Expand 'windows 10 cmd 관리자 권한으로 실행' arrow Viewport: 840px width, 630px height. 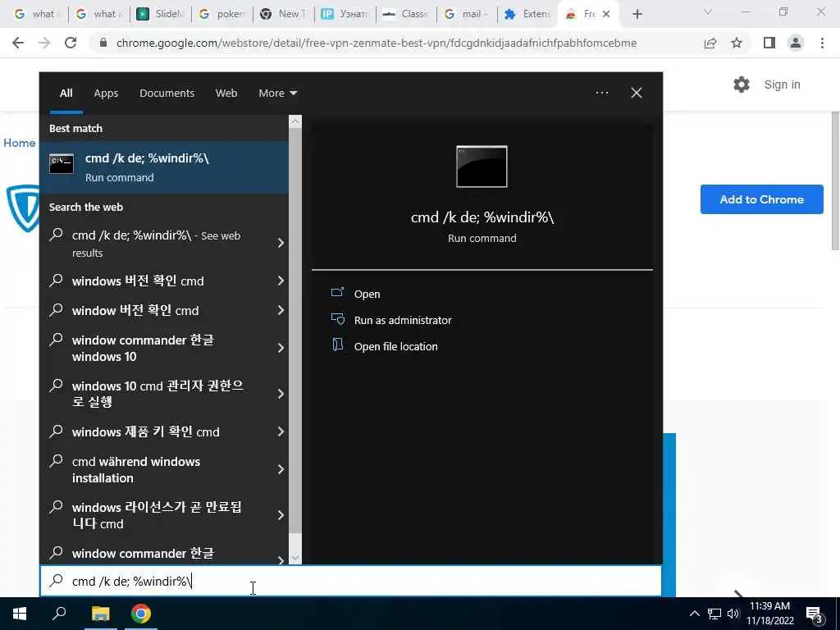(x=281, y=394)
